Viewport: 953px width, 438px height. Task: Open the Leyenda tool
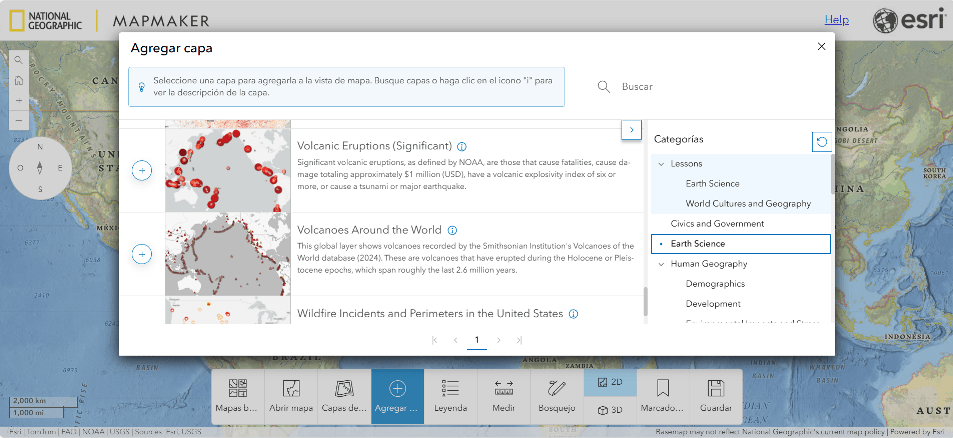coord(450,396)
